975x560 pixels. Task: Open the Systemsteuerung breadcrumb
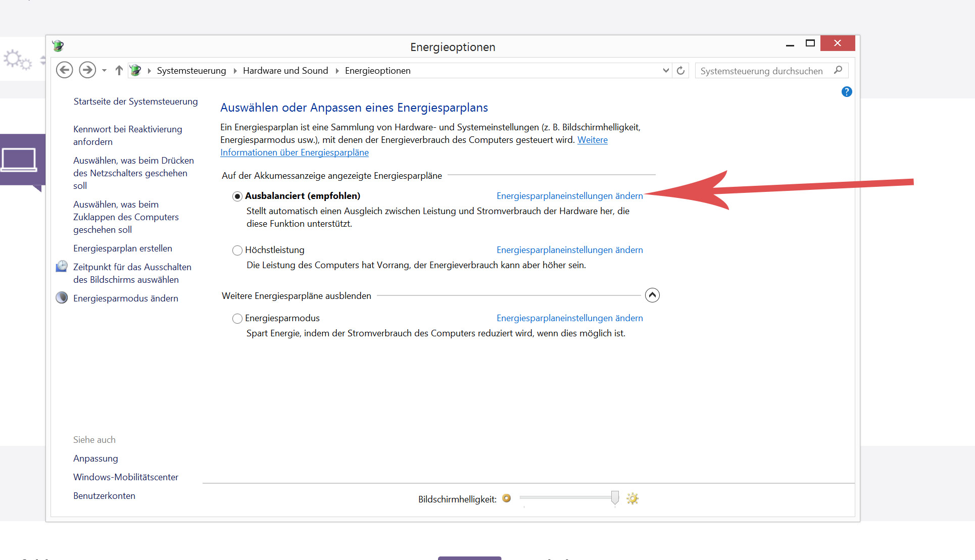pyautogui.click(x=191, y=71)
